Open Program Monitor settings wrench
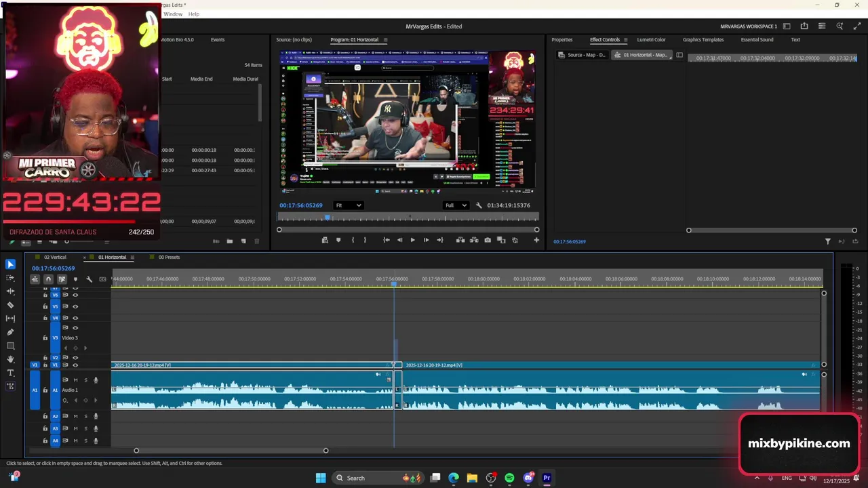The image size is (868, 488). click(x=479, y=205)
